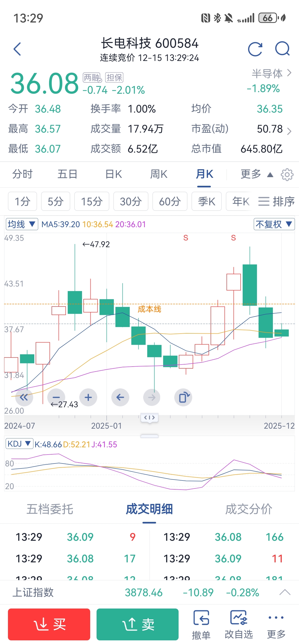Open the search magnifier icon
This screenshot has height=644, width=299.
tap(282, 49)
